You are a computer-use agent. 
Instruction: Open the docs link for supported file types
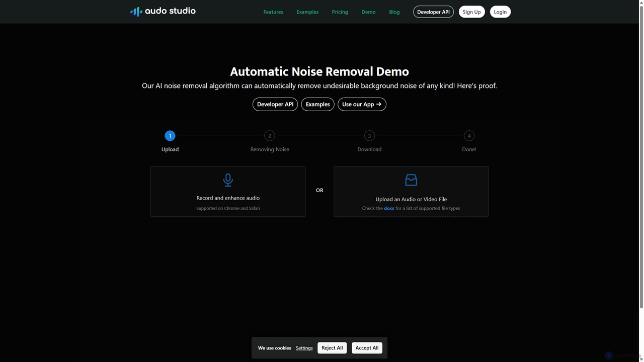389,208
